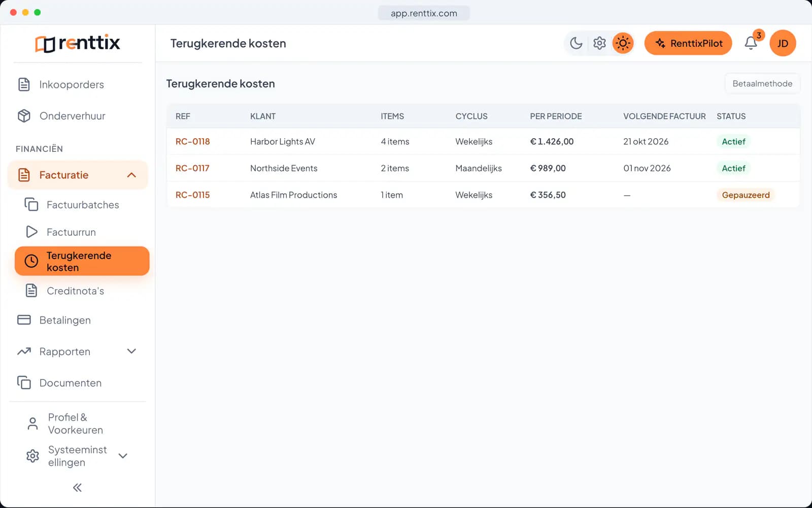Viewport: 812px width, 508px height.
Task: Click the Onderverhuur box icon
Action: point(24,116)
